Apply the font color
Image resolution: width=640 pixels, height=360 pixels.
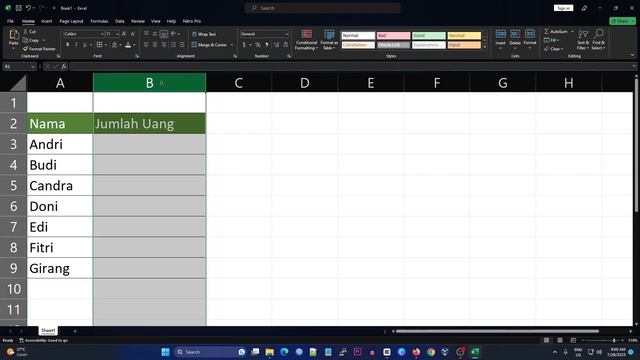pos(128,44)
